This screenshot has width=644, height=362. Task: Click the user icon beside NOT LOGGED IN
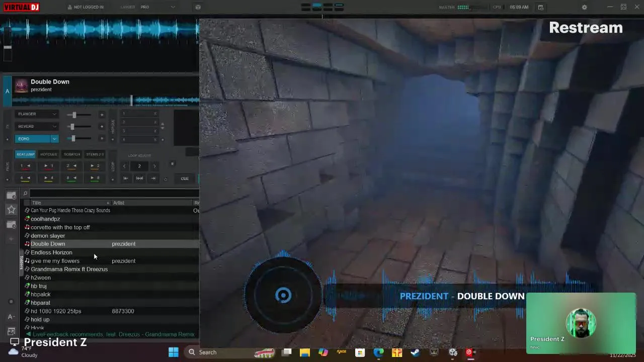click(69, 7)
